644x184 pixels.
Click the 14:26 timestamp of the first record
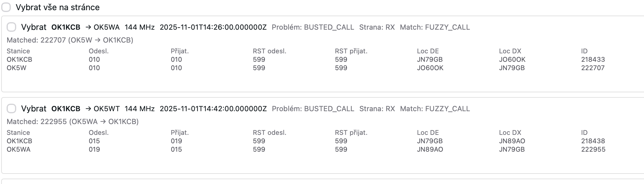click(x=213, y=27)
